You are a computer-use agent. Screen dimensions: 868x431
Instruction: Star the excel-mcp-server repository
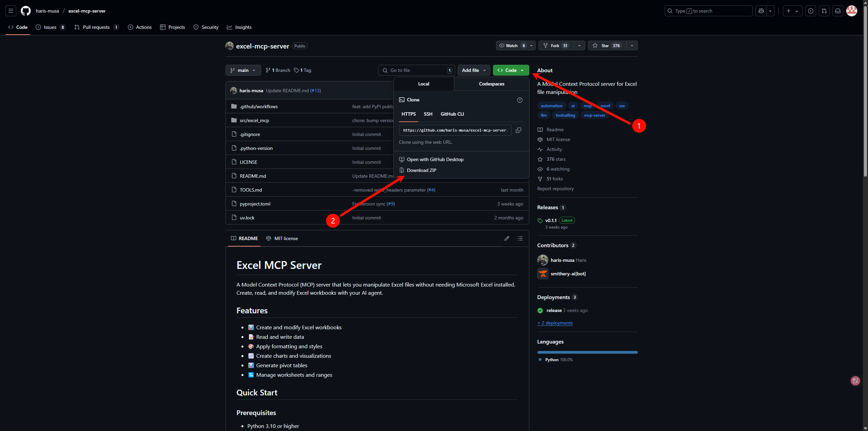pos(607,45)
